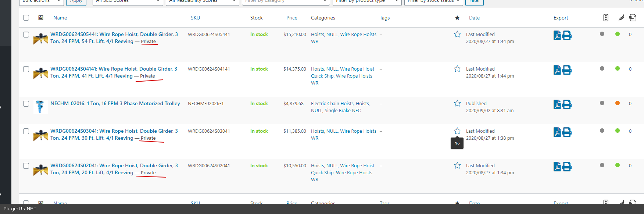Sort the list by SKU column

coord(195,18)
